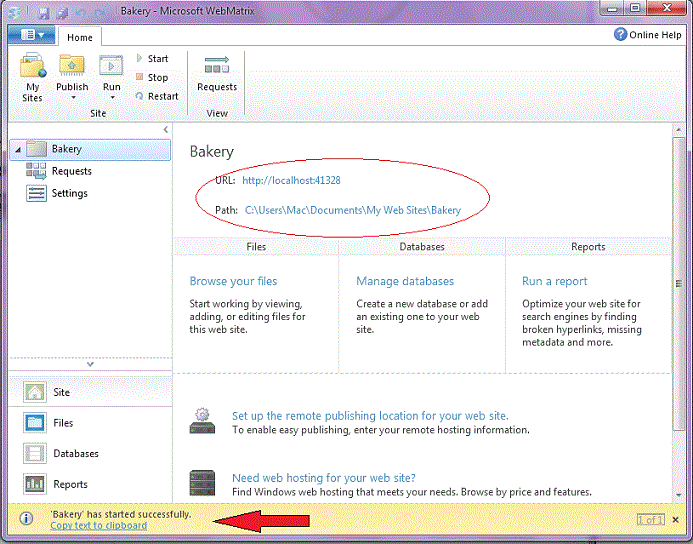
Task: Click the vertical scrollbar thumb
Action: pos(678,283)
